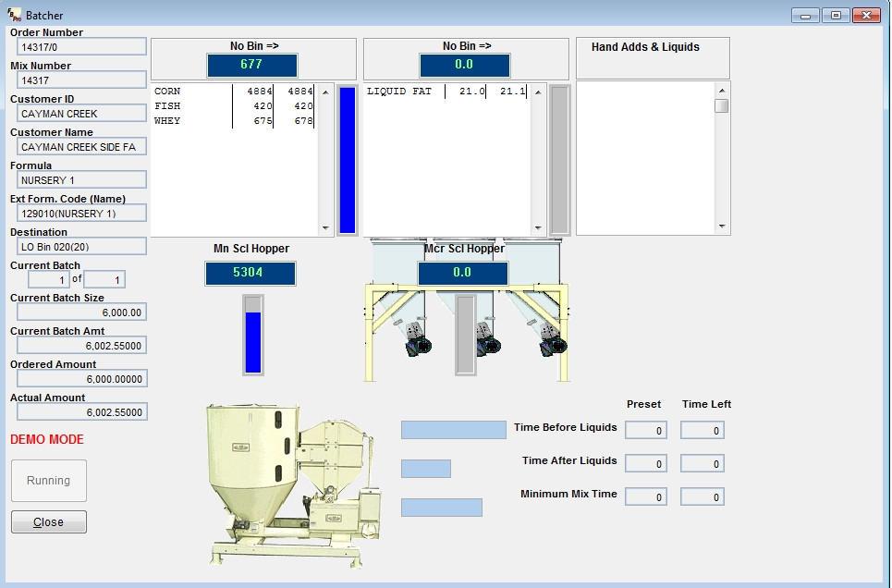
Task: Click the Mn Scl Hopper weight display showing 5304
Action: [x=250, y=274]
